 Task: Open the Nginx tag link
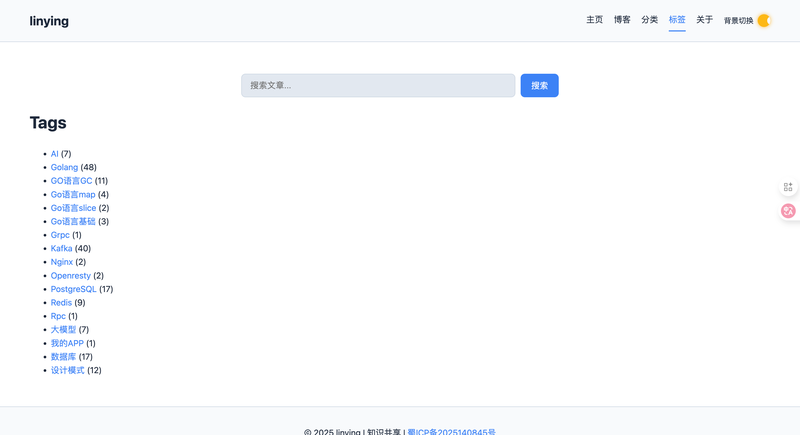(x=62, y=262)
